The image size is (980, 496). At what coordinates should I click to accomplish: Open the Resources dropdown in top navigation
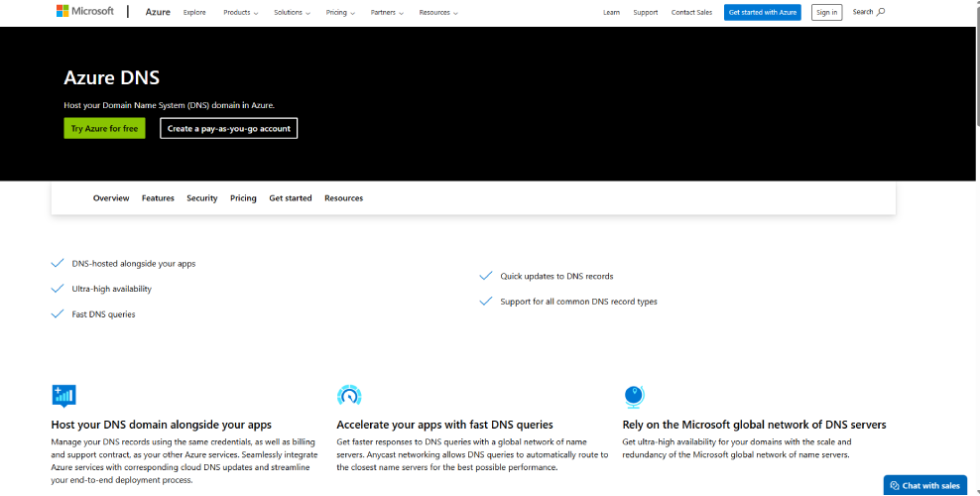(x=438, y=13)
